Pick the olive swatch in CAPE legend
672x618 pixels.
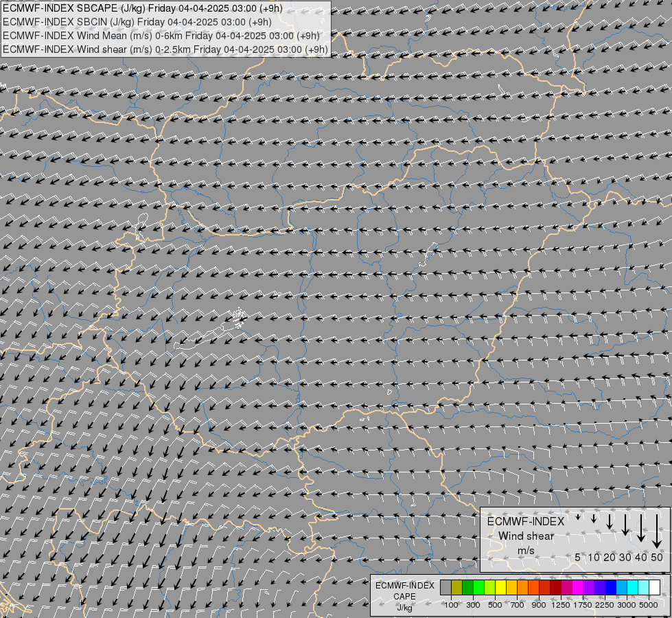(457, 587)
